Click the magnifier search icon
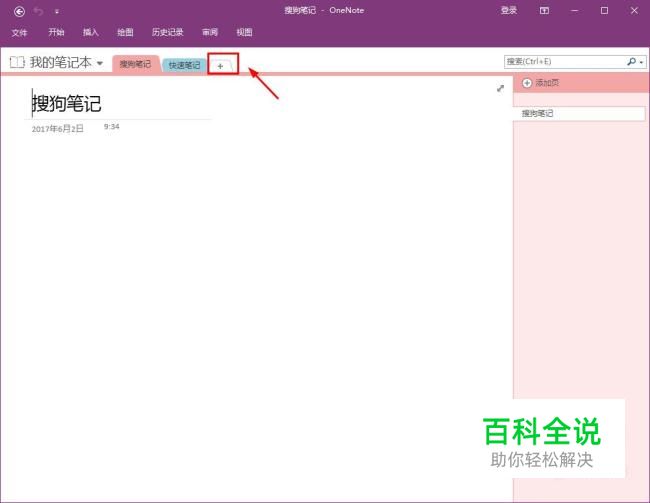 (x=631, y=62)
